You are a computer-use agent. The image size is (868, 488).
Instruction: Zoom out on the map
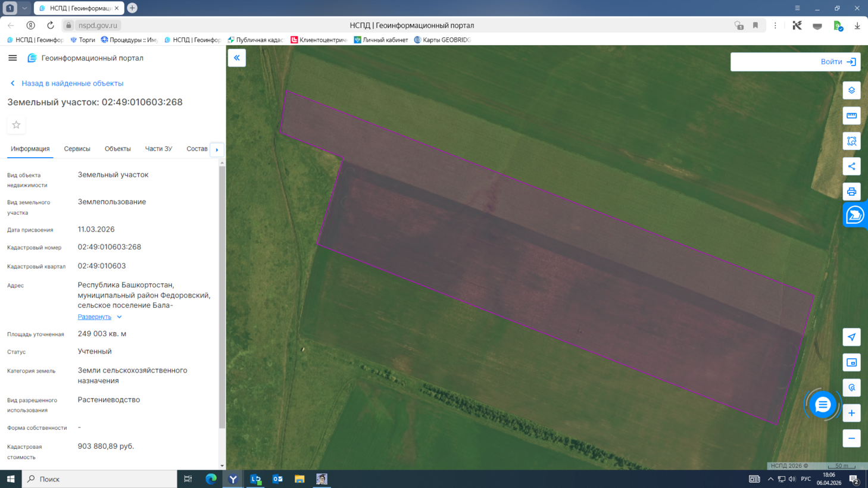pyautogui.click(x=851, y=439)
